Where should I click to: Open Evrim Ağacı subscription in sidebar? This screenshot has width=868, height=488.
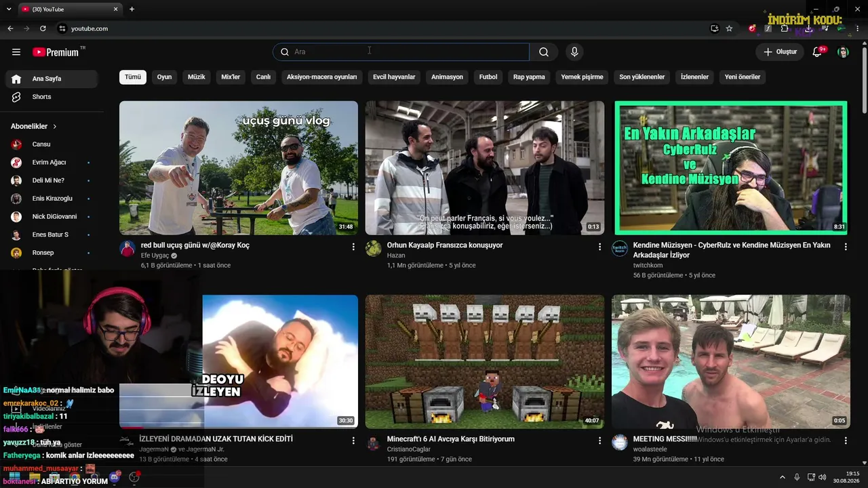[52, 163]
